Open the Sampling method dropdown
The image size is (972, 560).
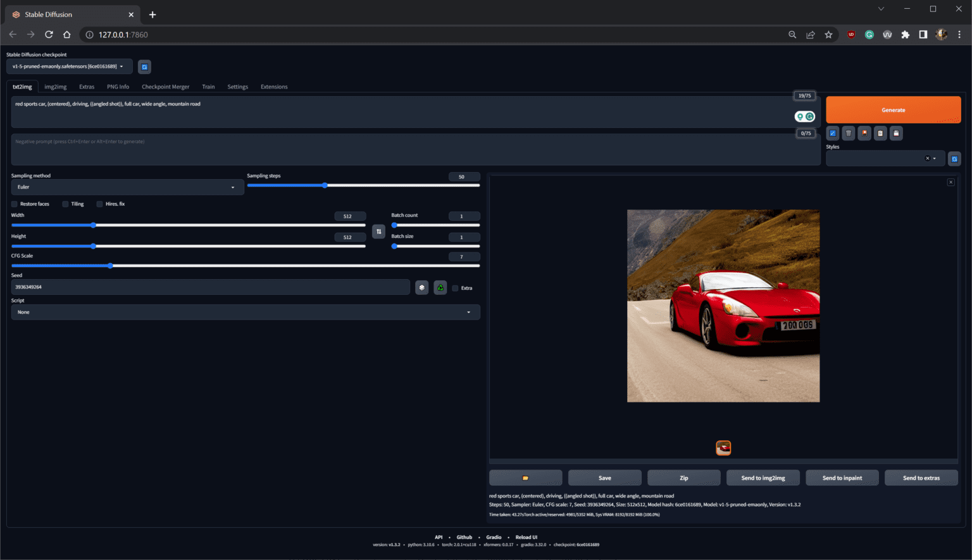(127, 187)
